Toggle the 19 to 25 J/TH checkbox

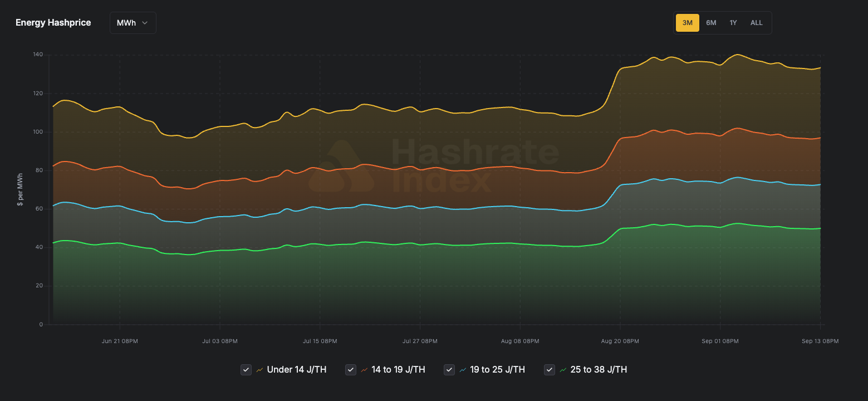449,370
